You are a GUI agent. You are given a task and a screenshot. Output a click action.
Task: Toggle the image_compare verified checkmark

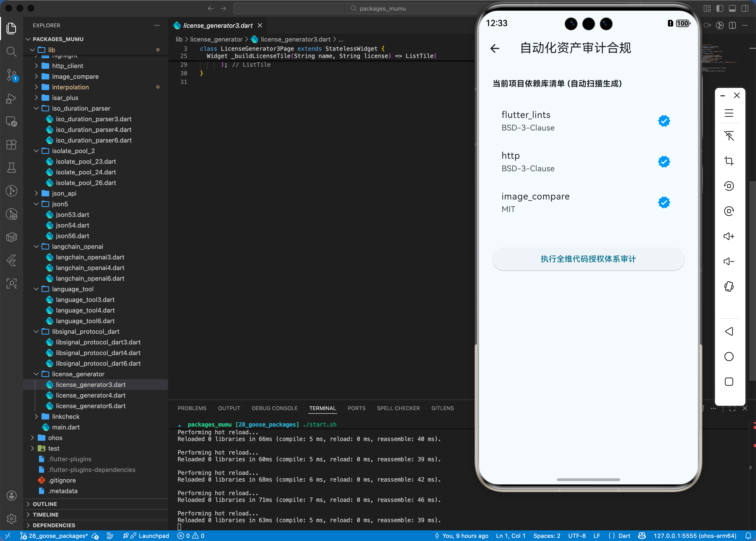664,203
